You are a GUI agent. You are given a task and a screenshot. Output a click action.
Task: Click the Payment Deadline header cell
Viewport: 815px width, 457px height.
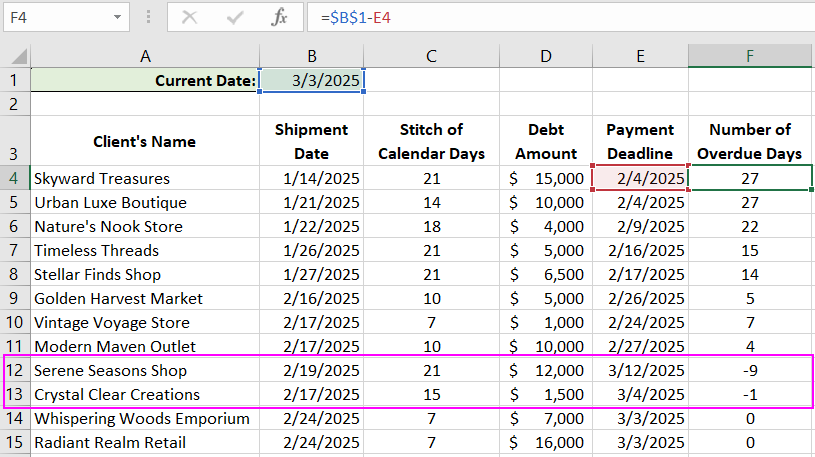640,141
